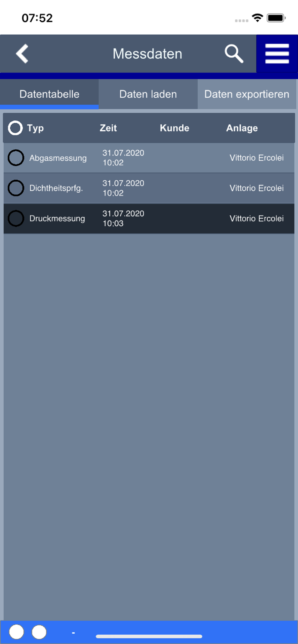Select the Druckmessung row radio button
298x644 pixels.
pyautogui.click(x=16, y=218)
